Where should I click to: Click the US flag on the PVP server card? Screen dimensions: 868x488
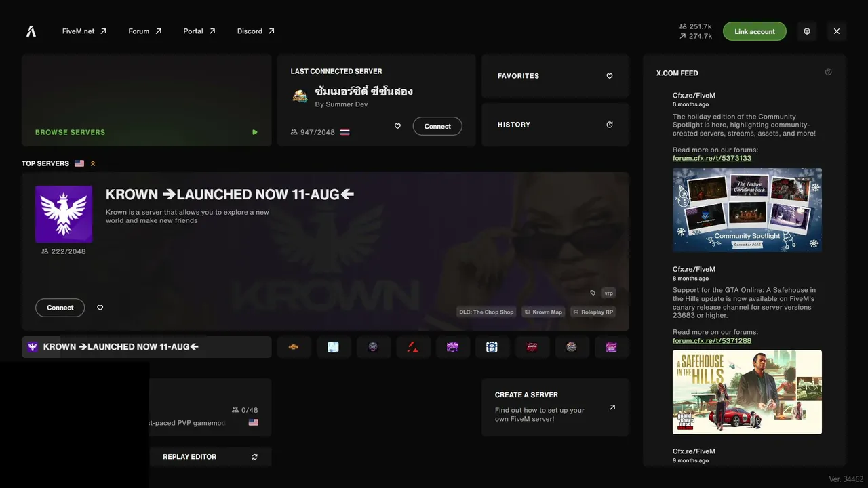click(x=254, y=422)
